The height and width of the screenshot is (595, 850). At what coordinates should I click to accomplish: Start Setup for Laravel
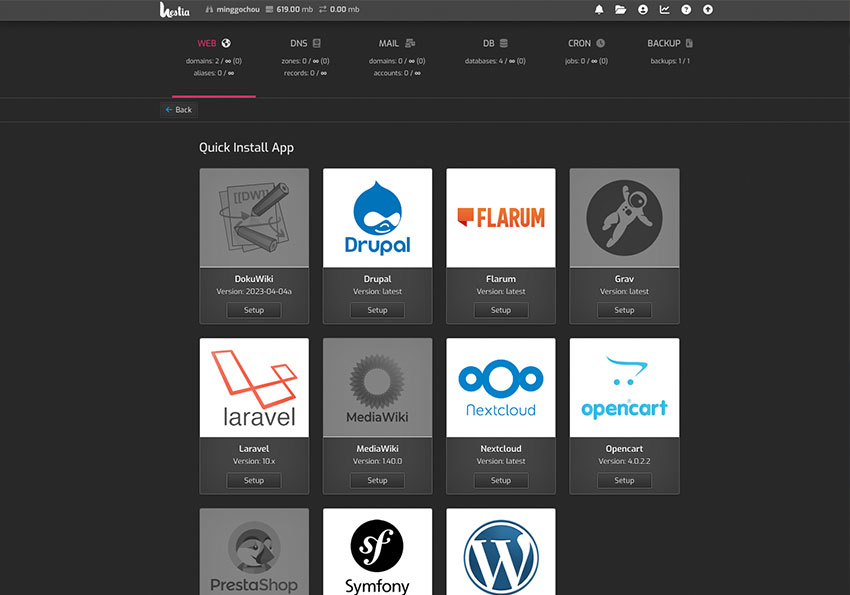[254, 481]
